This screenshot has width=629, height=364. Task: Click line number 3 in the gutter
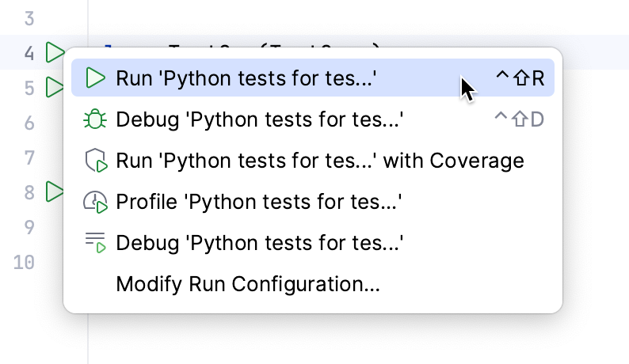coord(29,18)
